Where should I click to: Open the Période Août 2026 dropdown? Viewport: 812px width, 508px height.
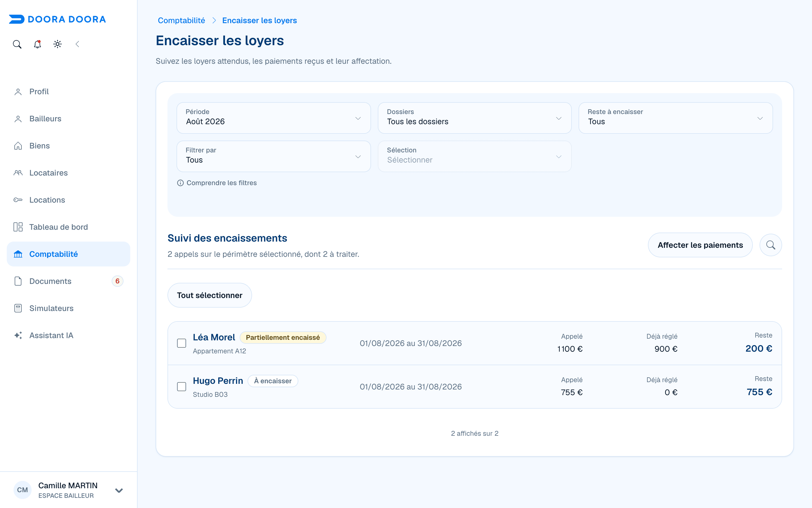[273, 118]
